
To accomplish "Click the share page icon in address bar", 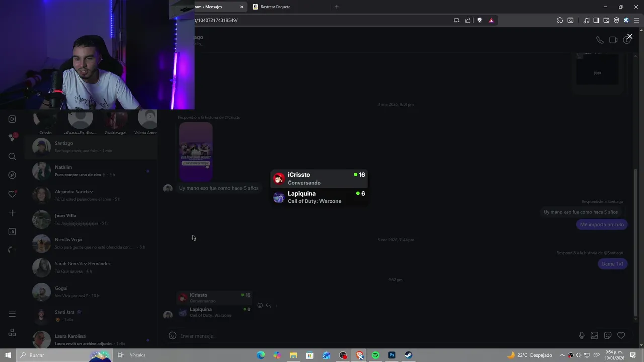I will 468,20.
